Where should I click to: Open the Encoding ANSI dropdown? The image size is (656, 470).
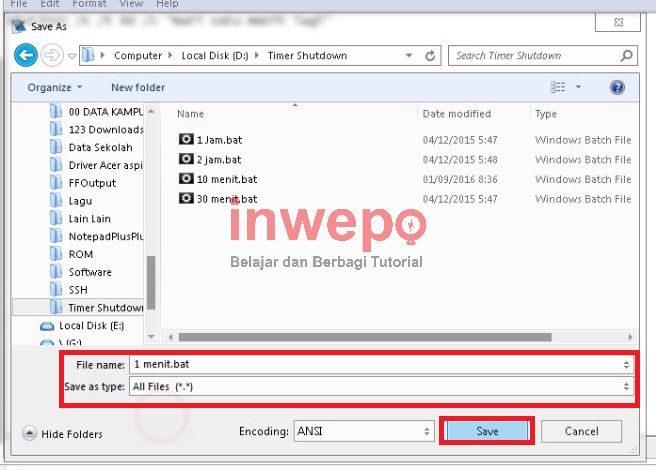coord(364,431)
